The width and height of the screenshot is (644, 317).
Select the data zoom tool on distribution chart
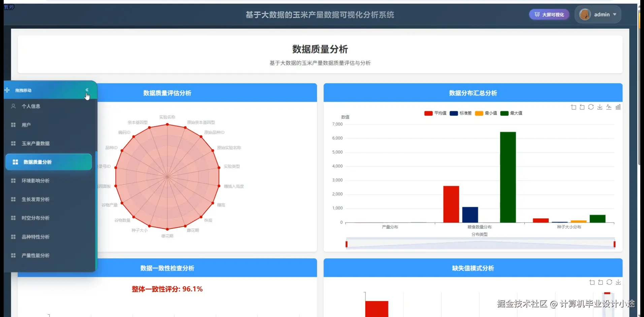(573, 107)
